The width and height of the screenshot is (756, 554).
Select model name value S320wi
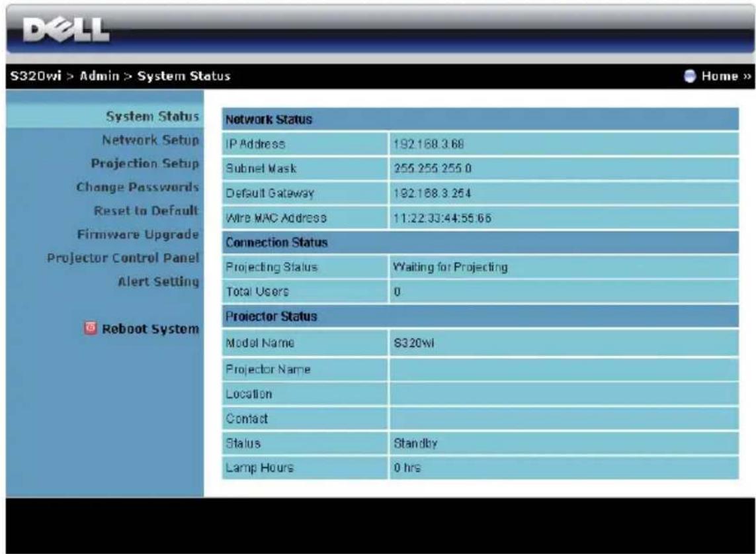(413, 343)
